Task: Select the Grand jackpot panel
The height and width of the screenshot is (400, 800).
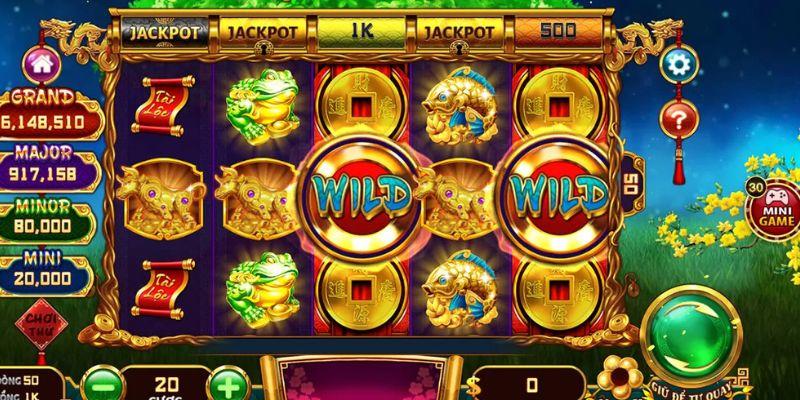Action: pos(46,115)
